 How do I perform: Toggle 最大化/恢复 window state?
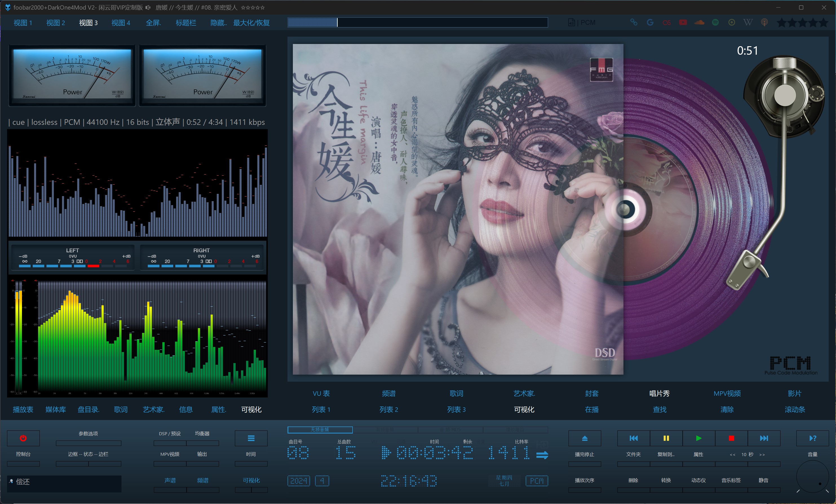(x=251, y=23)
